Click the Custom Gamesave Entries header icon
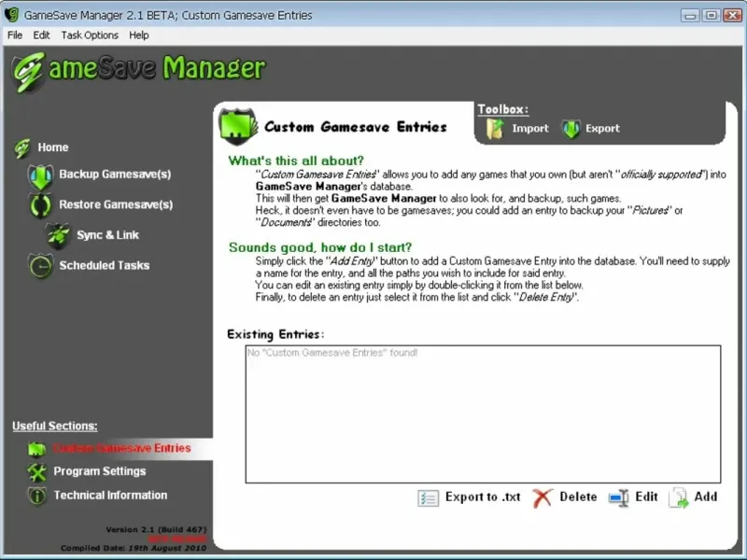747x560 pixels. [x=238, y=127]
